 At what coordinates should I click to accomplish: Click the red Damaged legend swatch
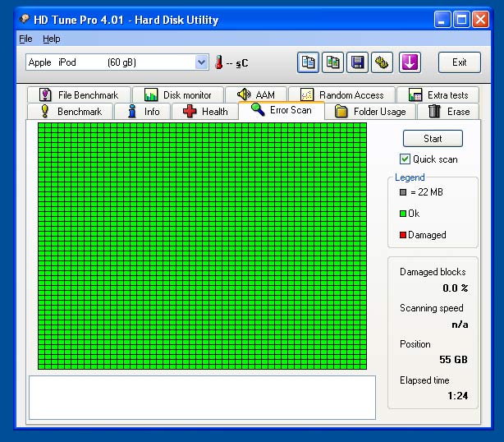pyautogui.click(x=403, y=235)
